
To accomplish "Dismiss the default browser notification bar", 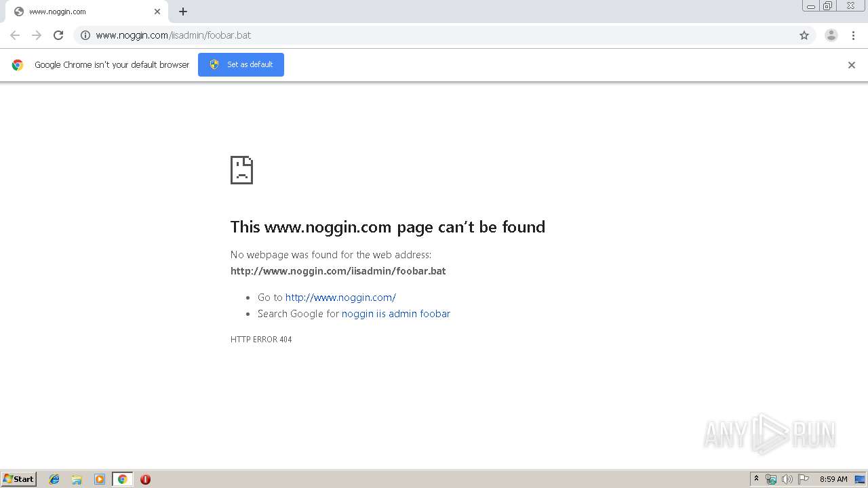I will [x=852, y=65].
